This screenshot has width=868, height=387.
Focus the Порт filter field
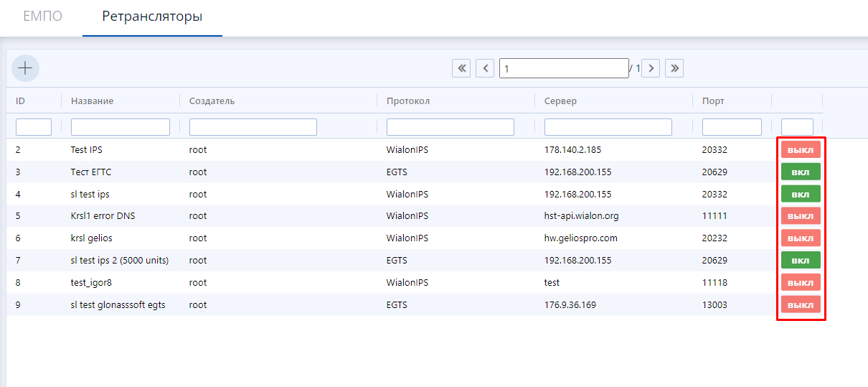(x=732, y=127)
